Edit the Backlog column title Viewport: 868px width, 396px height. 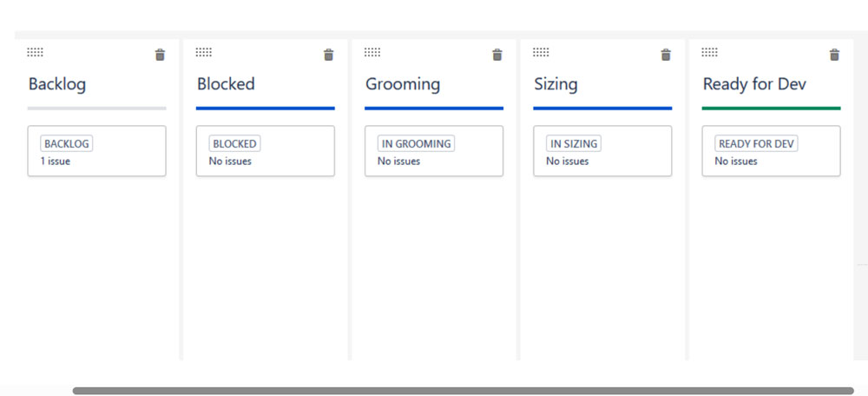click(57, 84)
